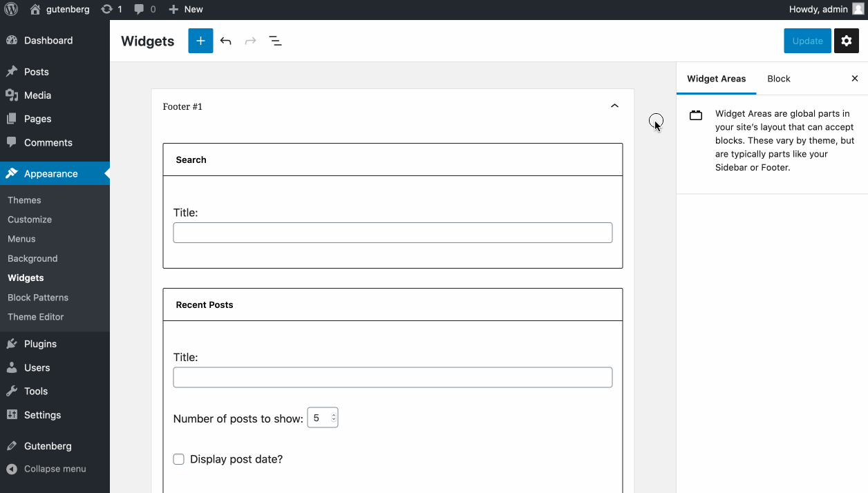The height and width of the screenshot is (493, 868).
Task: Open the list view outline
Action: 275,41
